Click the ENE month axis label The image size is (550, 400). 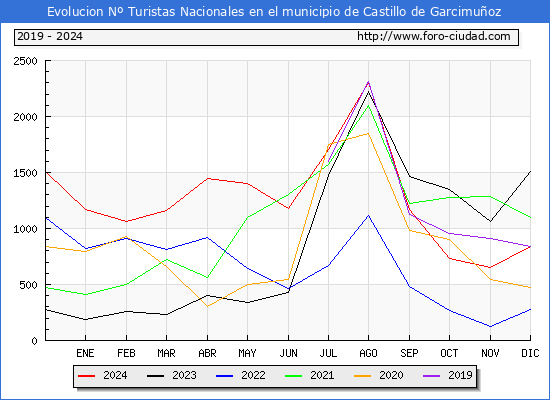coord(85,353)
